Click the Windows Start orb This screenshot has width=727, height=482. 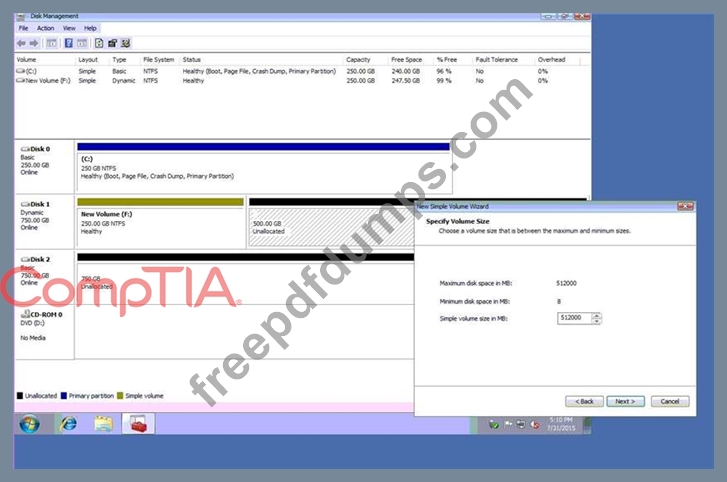29,423
